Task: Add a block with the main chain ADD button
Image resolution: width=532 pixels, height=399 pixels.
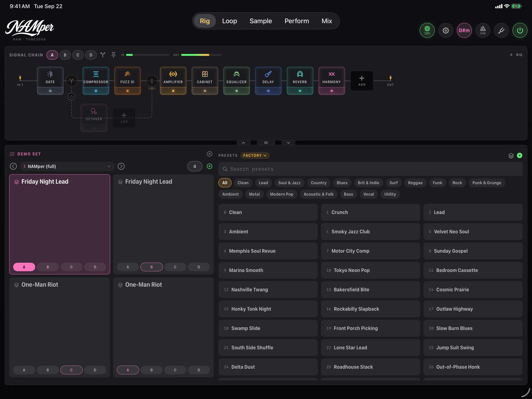Action: click(x=362, y=81)
